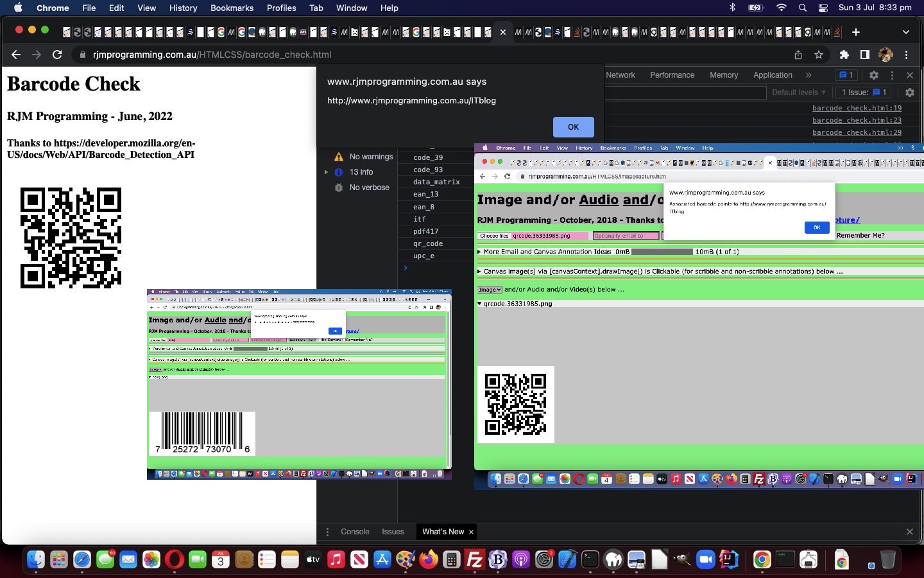Viewport: 924px width, 578px height.
Task: Open the tab search chevron dropdown
Action: pos(905,32)
